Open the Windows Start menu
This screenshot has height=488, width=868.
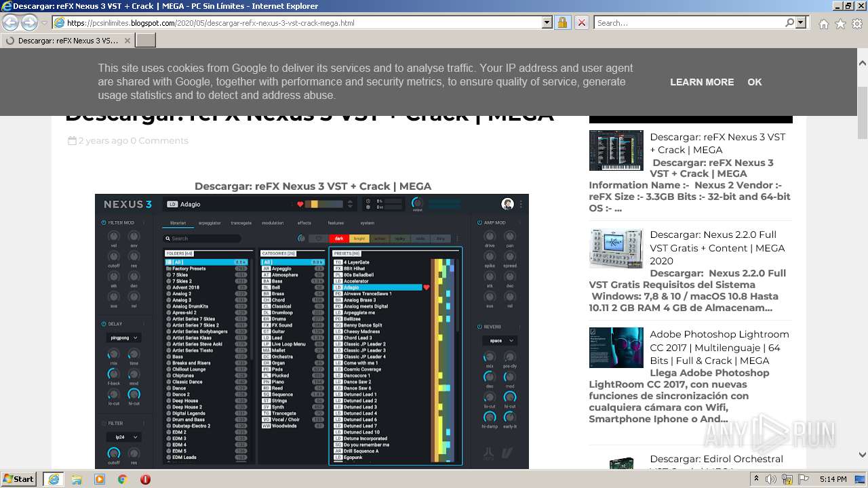coord(18,479)
